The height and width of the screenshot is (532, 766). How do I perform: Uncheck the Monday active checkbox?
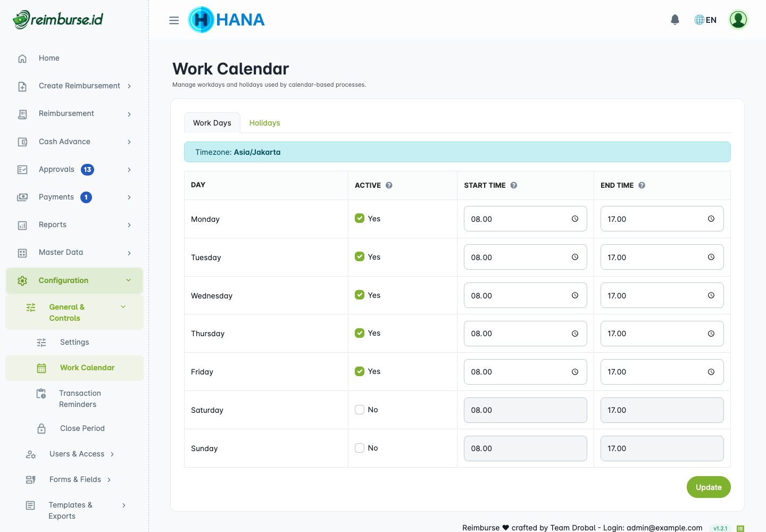(x=360, y=218)
